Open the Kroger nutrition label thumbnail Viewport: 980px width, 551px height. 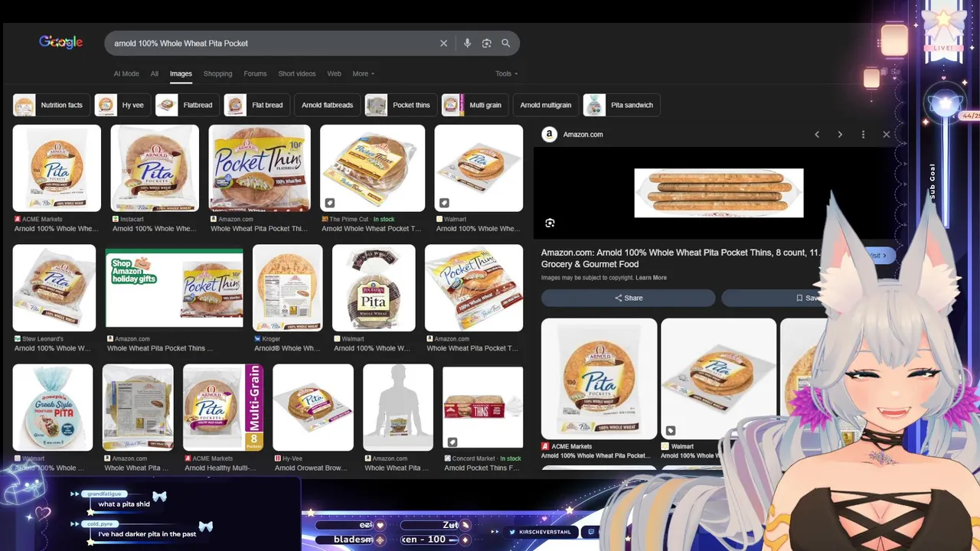287,288
